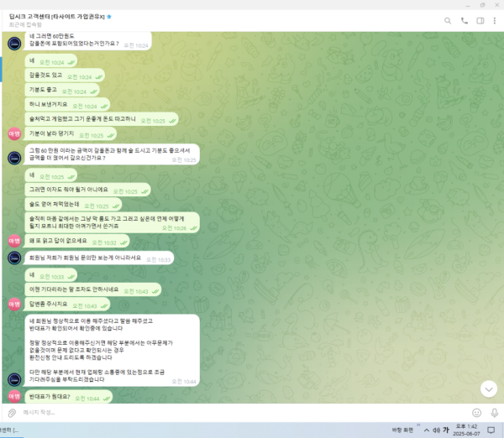Select the message '술도 얻어 쳐먹었는데'
504x438 pixels.
73,205
